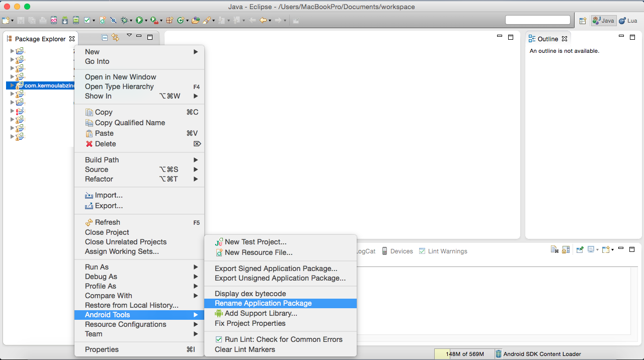Viewport: 644px width, 360px height.
Task: Click the Open Type folder icon
Action: coord(196,21)
